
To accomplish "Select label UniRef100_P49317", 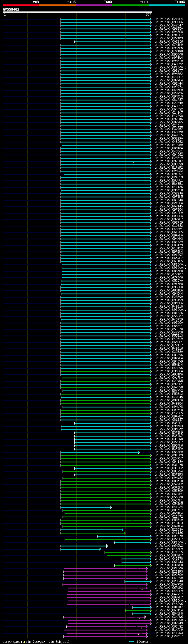I will click(x=169, y=106).
